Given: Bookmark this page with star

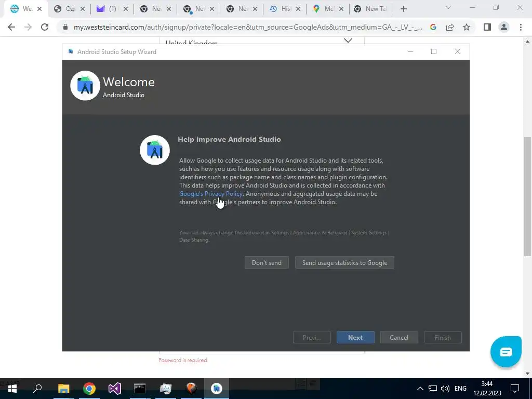Looking at the screenshot, I should tap(467, 27).
